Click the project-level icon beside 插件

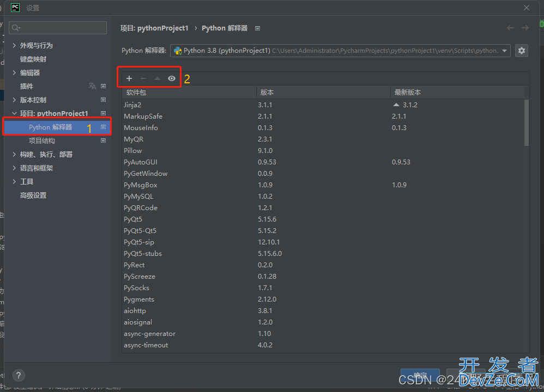click(104, 86)
